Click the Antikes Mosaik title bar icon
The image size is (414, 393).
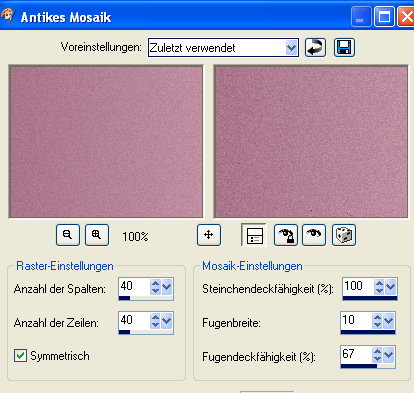click(x=7, y=16)
